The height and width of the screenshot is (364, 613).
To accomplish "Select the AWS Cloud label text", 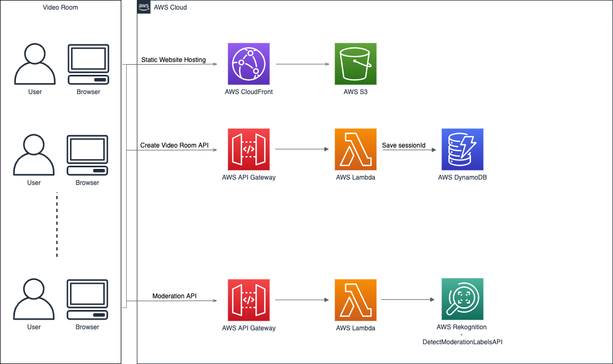I will coord(170,7).
